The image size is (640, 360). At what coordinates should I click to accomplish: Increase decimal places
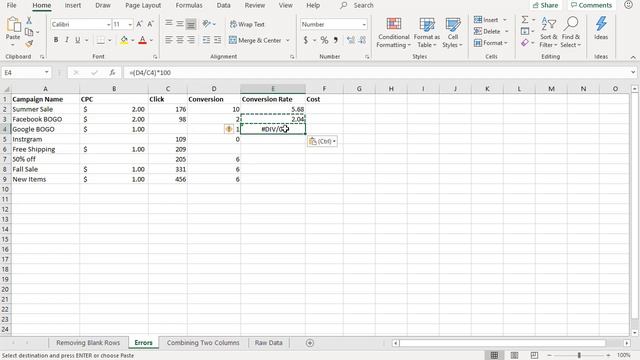pos(351,40)
